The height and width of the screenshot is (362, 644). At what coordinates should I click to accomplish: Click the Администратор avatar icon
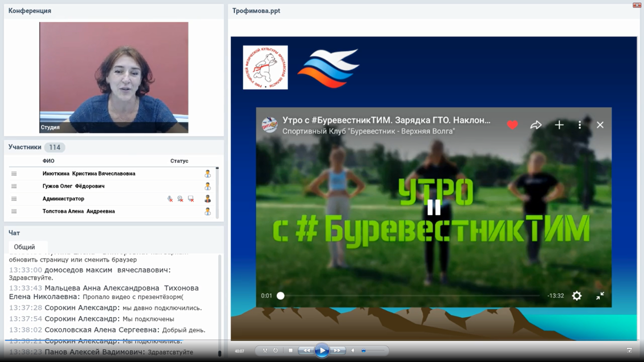coord(208,199)
